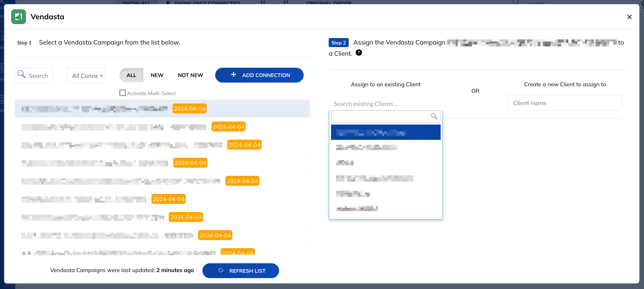Click the ADD CONNECTION button
644x289 pixels.
[259, 75]
